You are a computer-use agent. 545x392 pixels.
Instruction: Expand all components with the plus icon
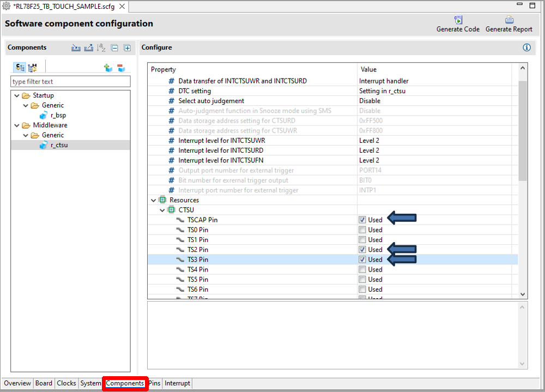pos(127,48)
